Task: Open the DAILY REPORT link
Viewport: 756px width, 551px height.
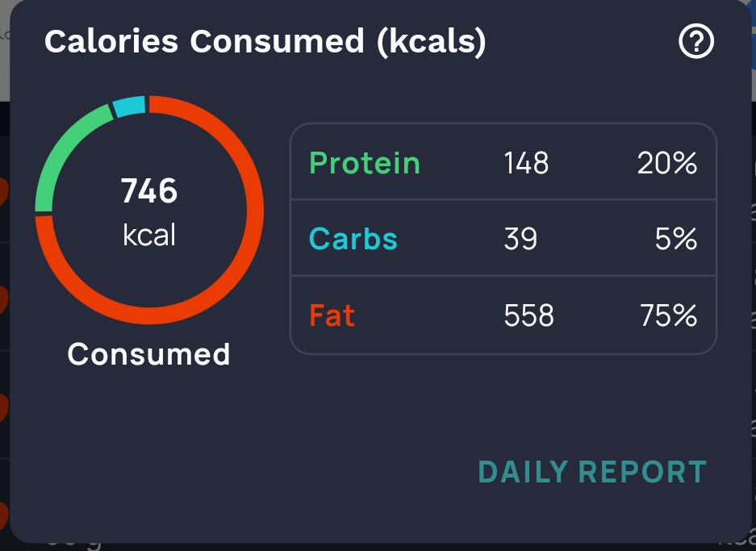Action: [x=592, y=472]
